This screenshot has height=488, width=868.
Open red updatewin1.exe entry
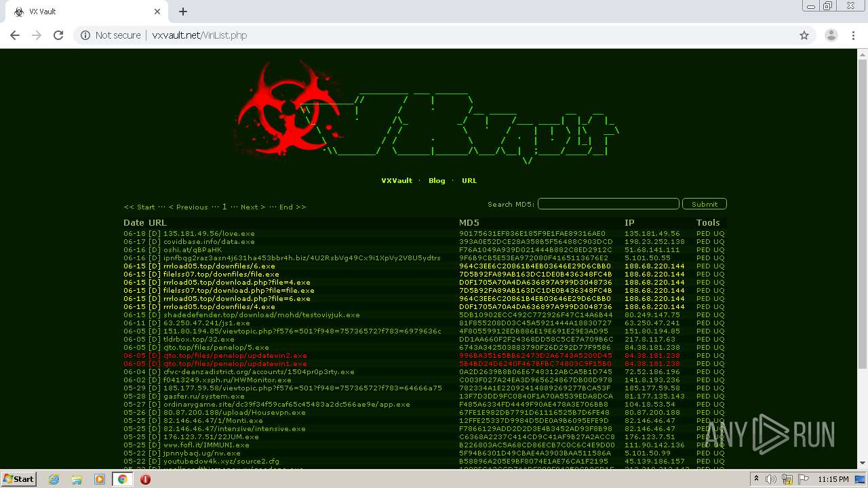235,363
